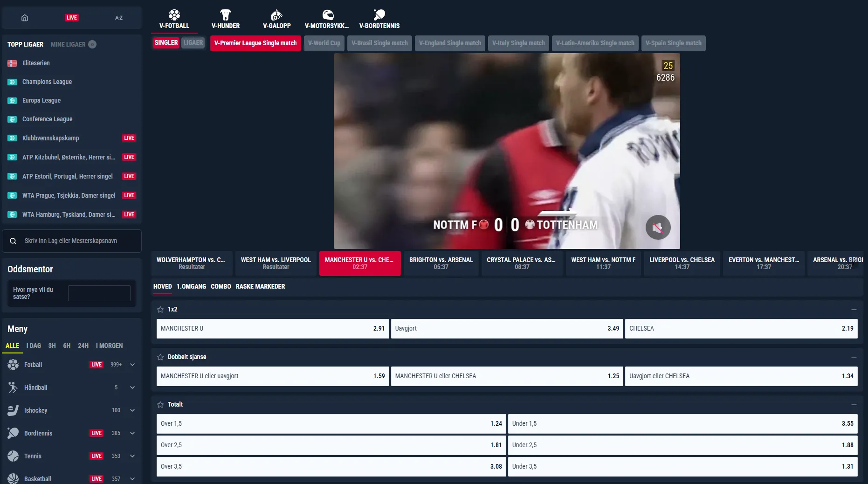Switch to COMBO markets tab
The image size is (868, 484).
click(221, 287)
